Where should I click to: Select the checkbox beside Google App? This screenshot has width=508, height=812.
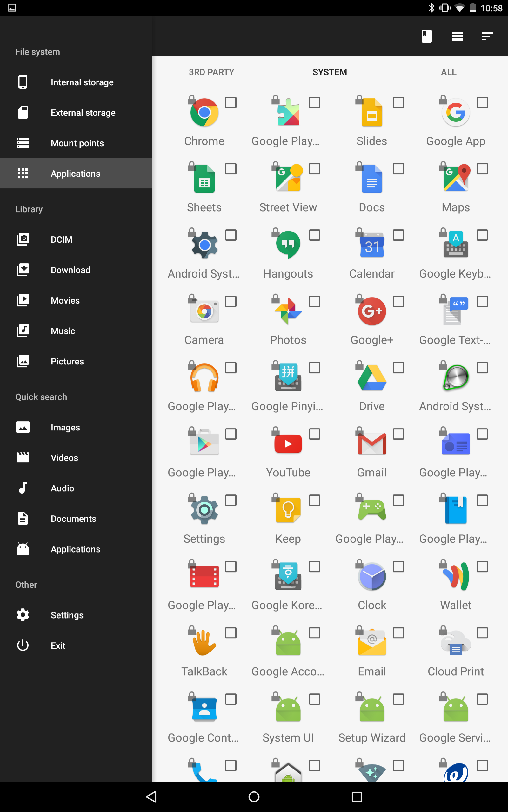tap(482, 102)
